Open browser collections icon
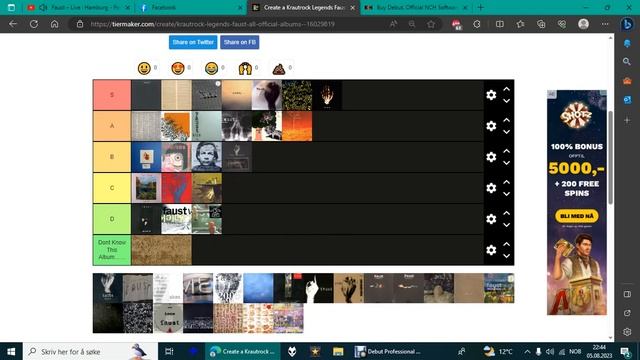Screen dimensions: 640x360 [541, 24]
